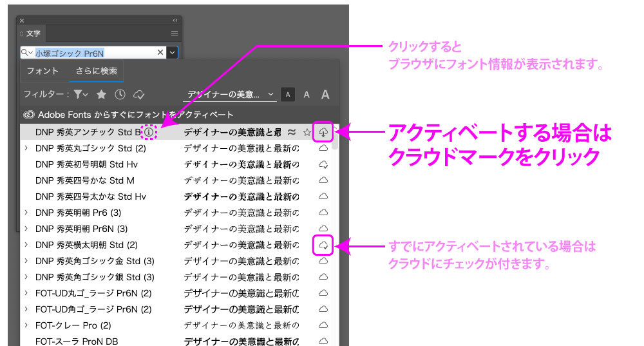This screenshot has width=644, height=346.
Task: Click the font list scrollbar thumb
Action: coord(335,140)
